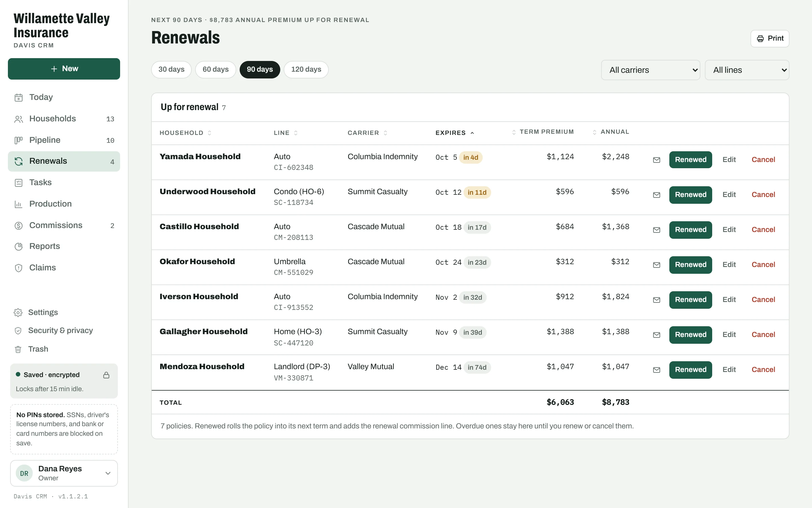Viewport: 812px width, 508px height.
Task: Click the Security & privacy shield icon
Action: click(18, 330)
